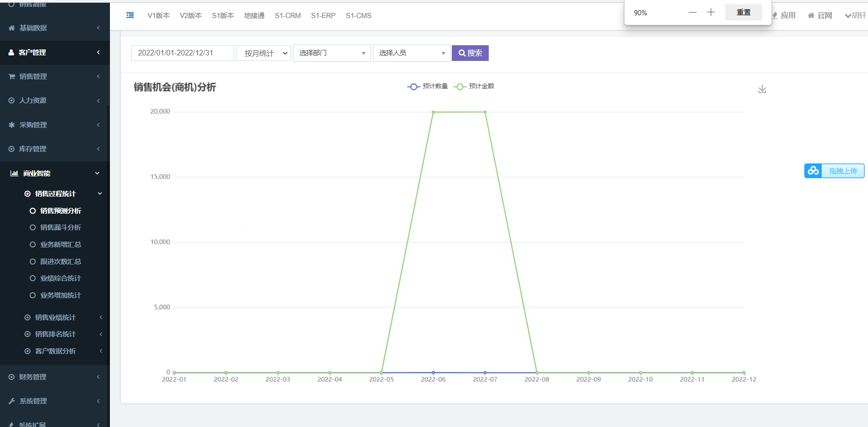
Task: Collapse the 销售过程统计 submenu chevron
Action: 99,193
